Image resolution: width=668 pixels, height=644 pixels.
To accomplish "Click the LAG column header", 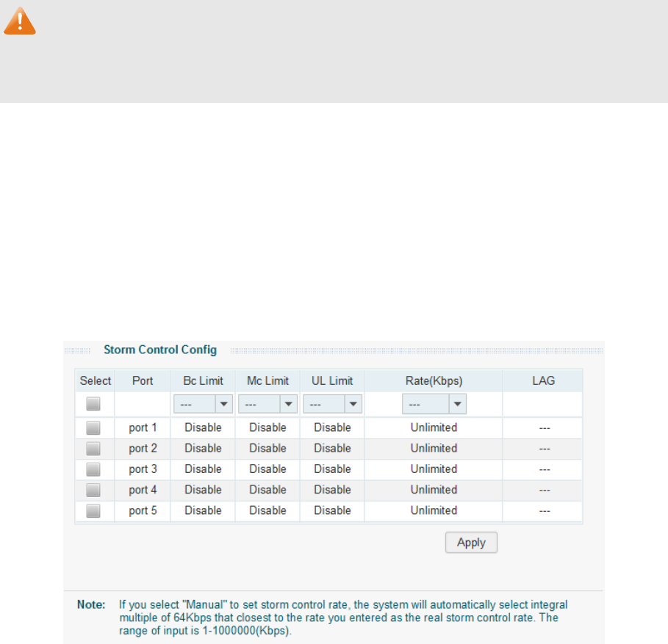I will click(542, 380).
